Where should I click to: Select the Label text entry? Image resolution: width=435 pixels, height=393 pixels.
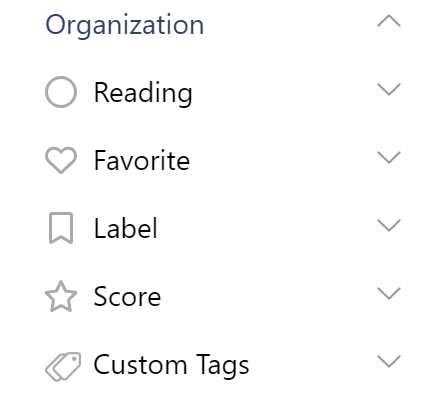[126, 228]
